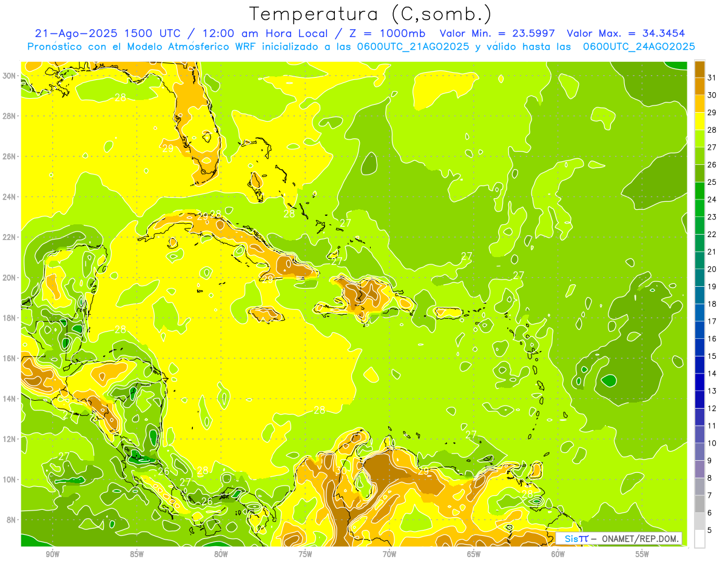Click the brown color bar segment above 31
The height and width of the screenshot is (562, 728).
tap(699, 69)
